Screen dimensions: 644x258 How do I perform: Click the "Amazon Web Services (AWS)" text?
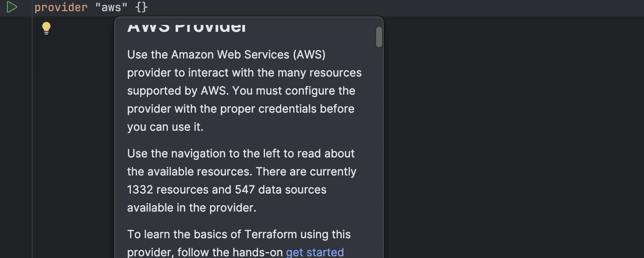248,55
